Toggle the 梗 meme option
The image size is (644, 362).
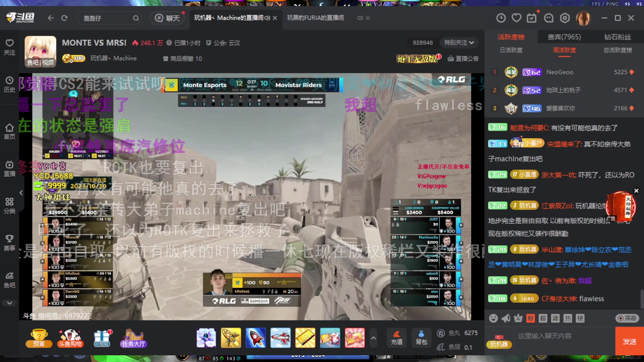pos(580,318)
